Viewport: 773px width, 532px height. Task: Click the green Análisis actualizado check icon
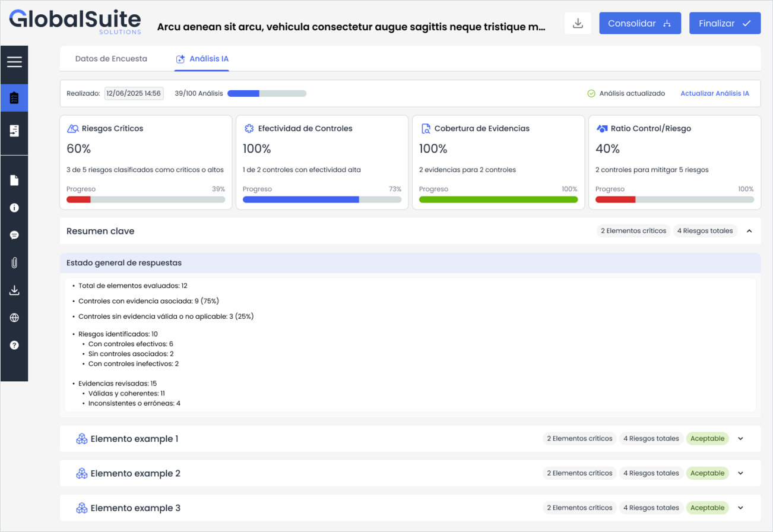click(x=591, y=93)
